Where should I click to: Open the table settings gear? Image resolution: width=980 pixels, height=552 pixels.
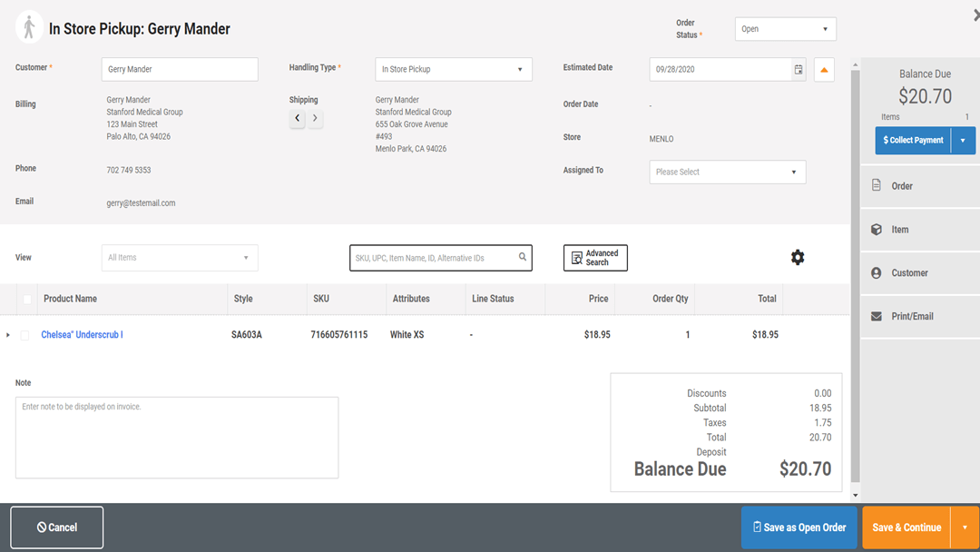tap(798, 257)
